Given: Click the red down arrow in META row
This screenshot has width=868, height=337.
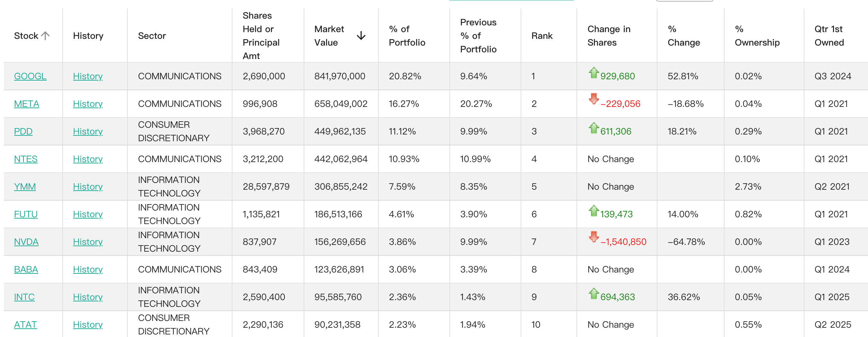Looking at the screenshot, I should pos(594,99).
